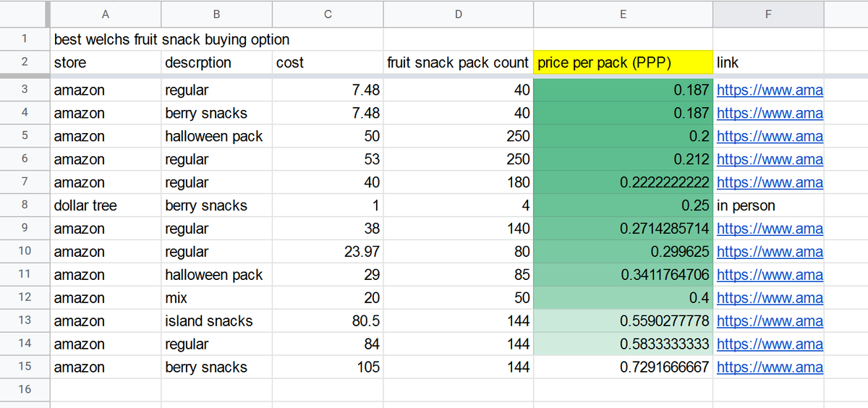Click yellow 'price per pack (PPP)' cell
868x408 pixels.
point(623,62)
